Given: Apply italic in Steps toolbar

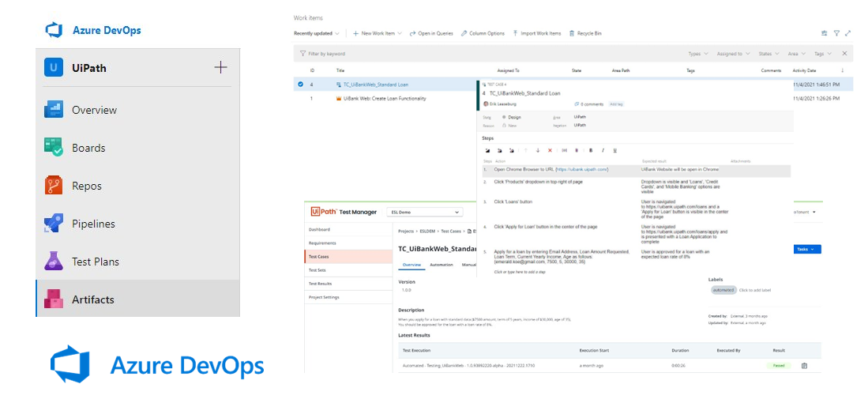Looking at the screenshot, I should pos(603,150).
